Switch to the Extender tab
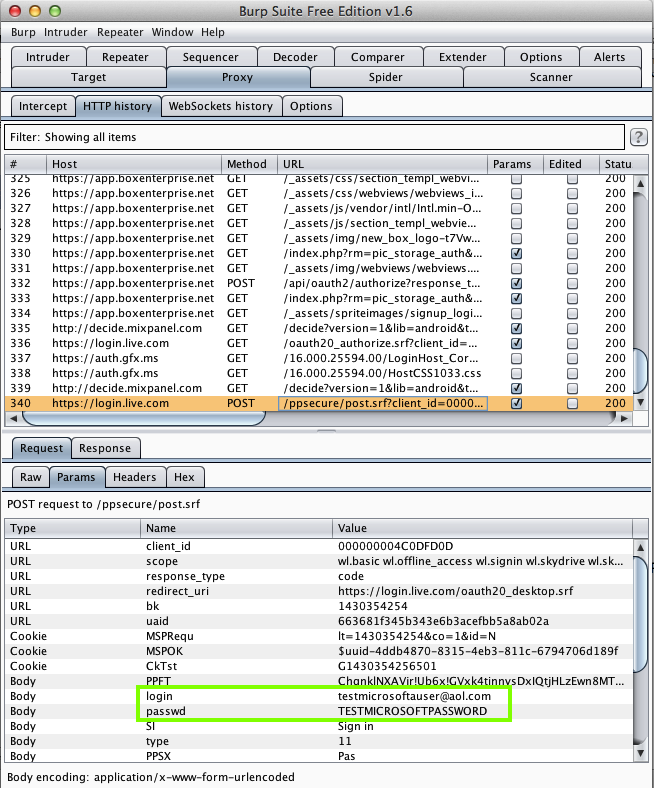The height and width of the screenshot is (788, 654). pos(462,57)
